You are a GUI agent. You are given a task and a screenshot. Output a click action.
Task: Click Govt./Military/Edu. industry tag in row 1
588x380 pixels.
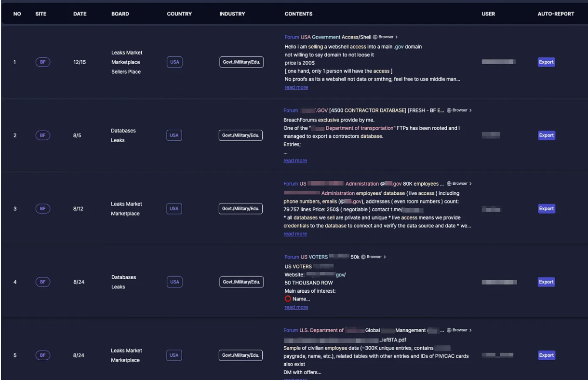pos(241,62)
